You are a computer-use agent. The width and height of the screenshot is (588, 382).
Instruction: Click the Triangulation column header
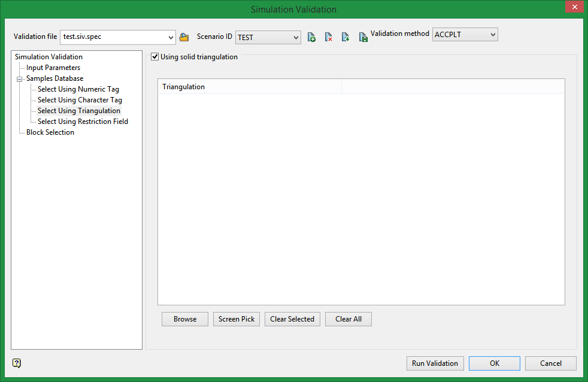(250, 87)
